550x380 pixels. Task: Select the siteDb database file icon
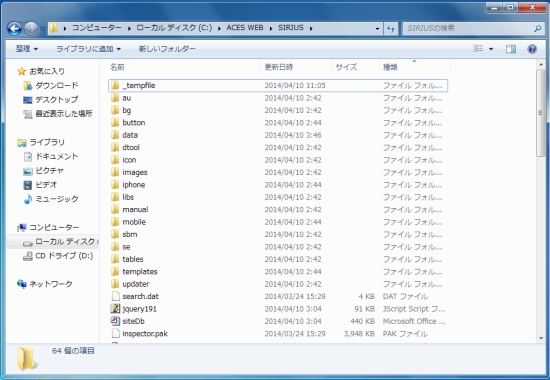[115, 321]
